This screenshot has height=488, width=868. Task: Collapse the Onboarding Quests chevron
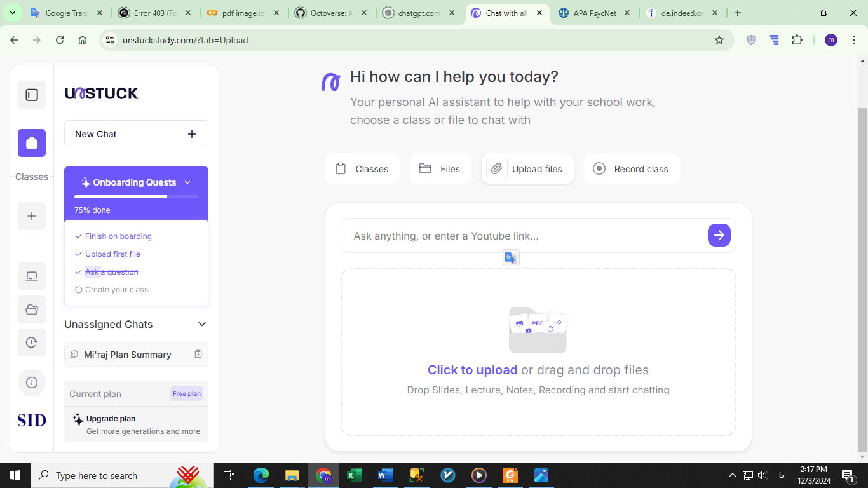pyautogui.click(x=187, y=182)
